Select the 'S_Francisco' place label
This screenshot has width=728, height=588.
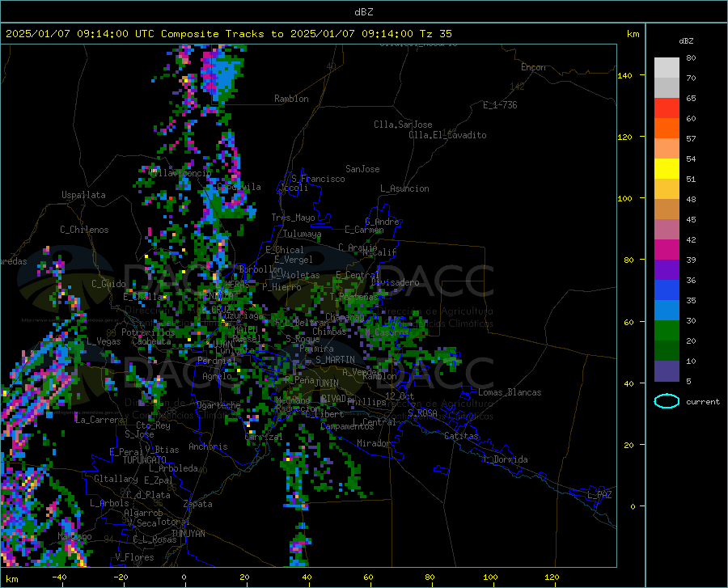318,179
